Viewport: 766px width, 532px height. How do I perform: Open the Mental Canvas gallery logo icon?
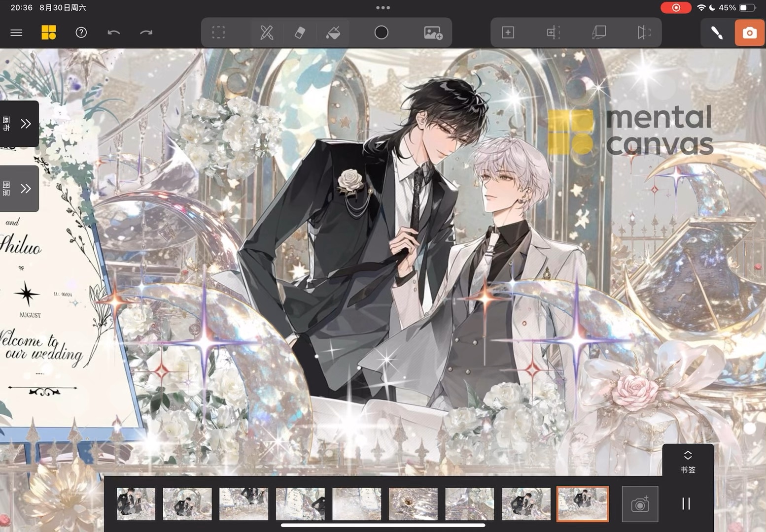click(x=48, y=33)
